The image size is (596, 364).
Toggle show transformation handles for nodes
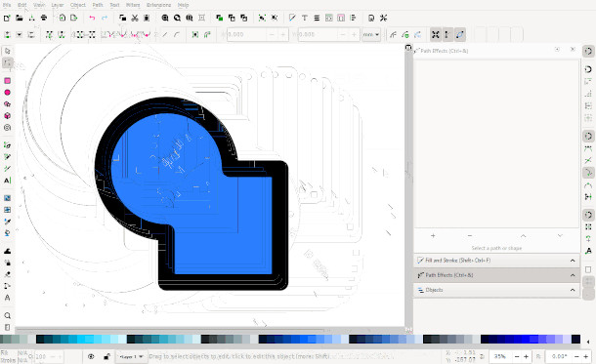(x=436, y=34)
